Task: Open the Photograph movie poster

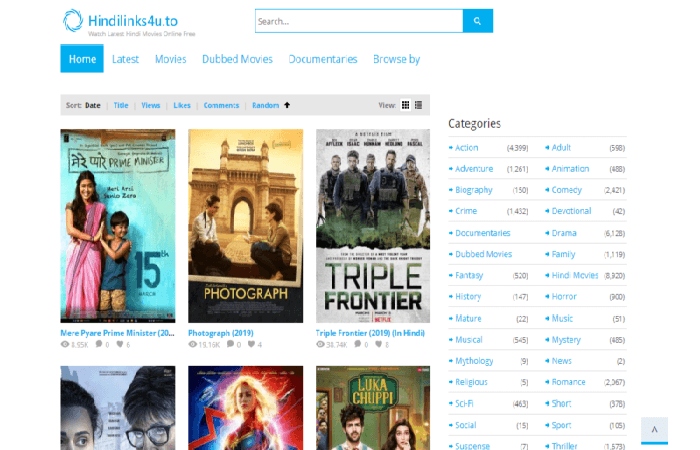Action: 246,226
